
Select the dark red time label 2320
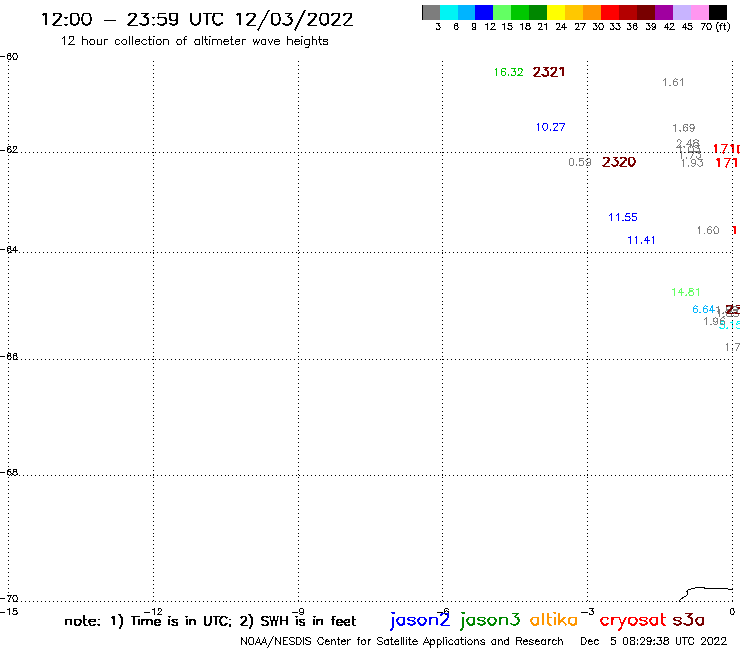(619, 162)
